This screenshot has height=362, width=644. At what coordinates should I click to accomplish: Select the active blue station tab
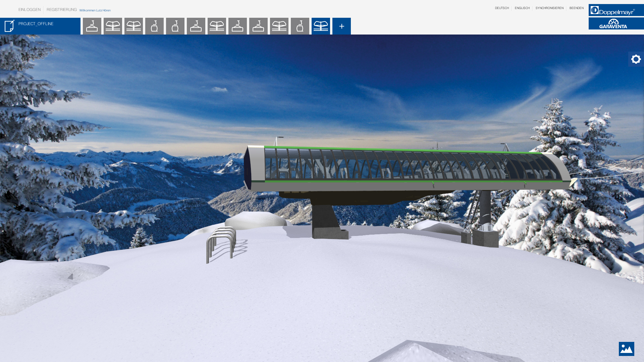321,26
